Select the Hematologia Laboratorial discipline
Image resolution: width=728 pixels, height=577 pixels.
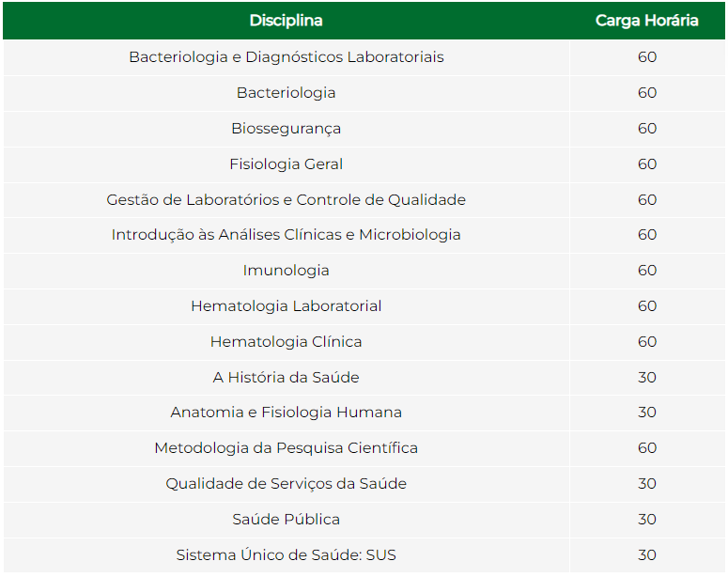(x=286, y=306)
